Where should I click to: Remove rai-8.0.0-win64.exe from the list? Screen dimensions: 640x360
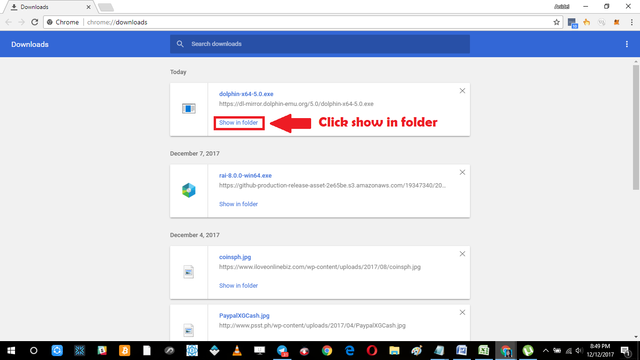click(x=462, y=172)
